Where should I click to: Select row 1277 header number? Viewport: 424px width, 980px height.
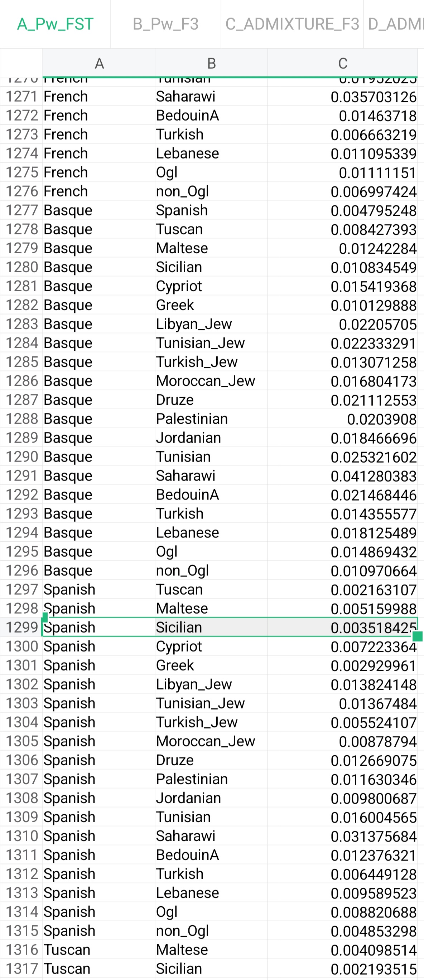click(x=21, y=210)
